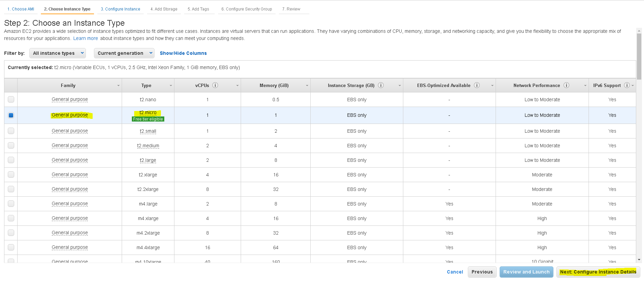The image size is (644, 282).
Task: Open the Current generation filter dropdown
Action: [x=124, y=53]
